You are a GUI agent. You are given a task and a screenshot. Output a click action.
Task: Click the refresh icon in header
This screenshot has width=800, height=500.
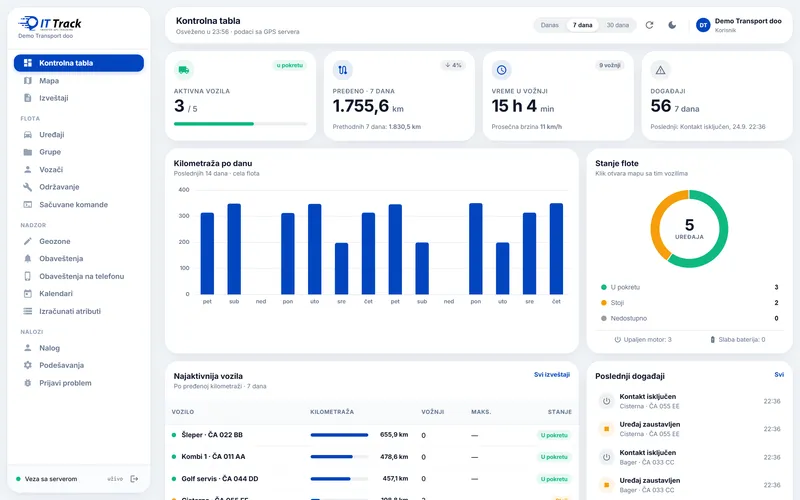(649, 25)
